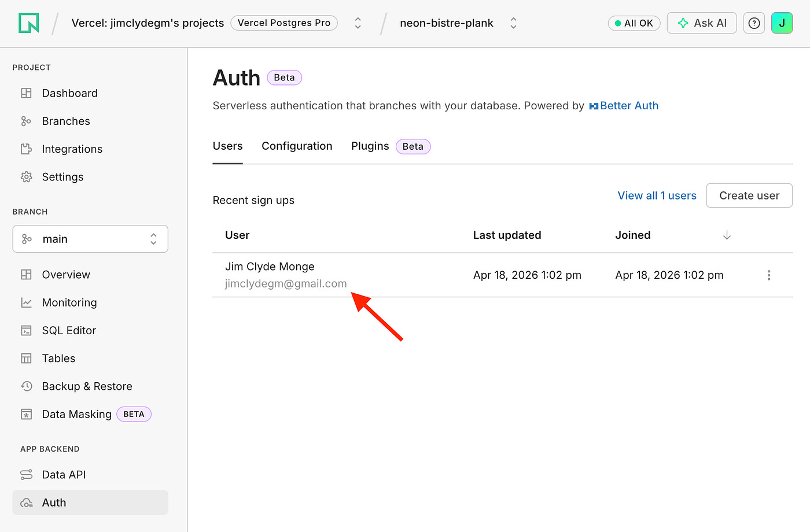Open the SQL Editor
810x532 pixels.
click(x=68, y=331)
